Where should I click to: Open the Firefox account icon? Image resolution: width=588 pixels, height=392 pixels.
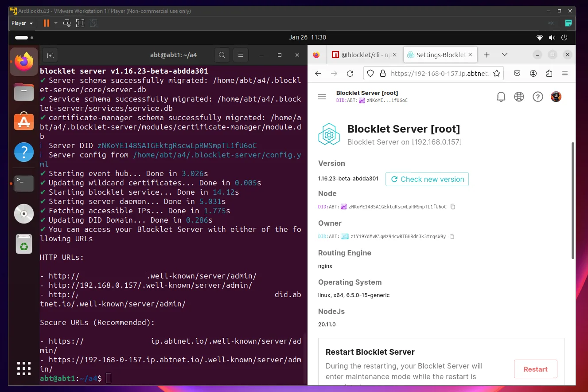533,74
